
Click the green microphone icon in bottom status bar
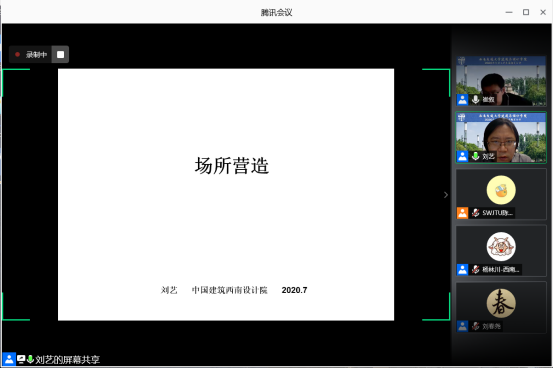coord(30,359)
